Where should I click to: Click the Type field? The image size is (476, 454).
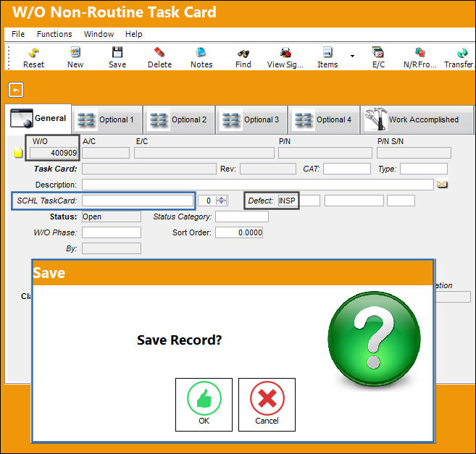pos(424,169)
